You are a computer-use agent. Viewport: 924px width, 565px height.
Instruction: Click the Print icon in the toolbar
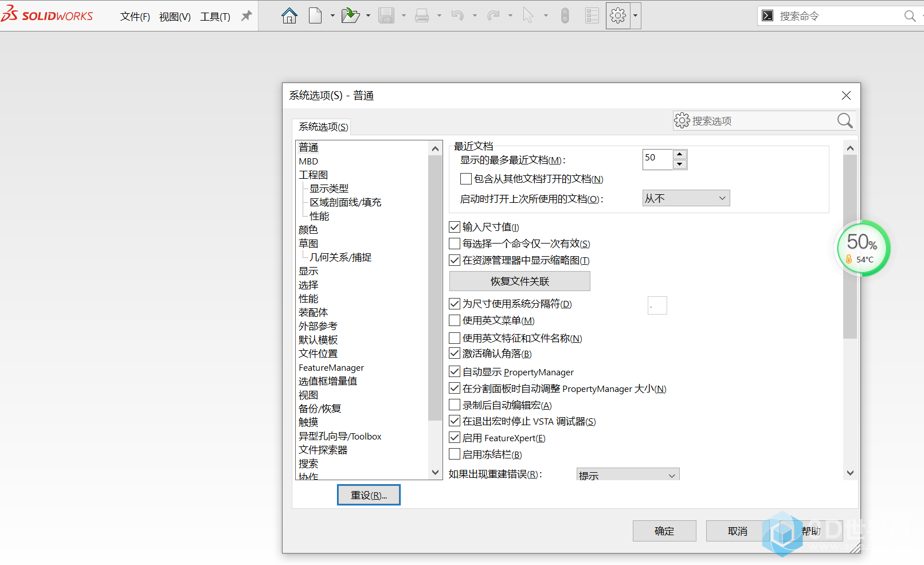pos(422,15)
